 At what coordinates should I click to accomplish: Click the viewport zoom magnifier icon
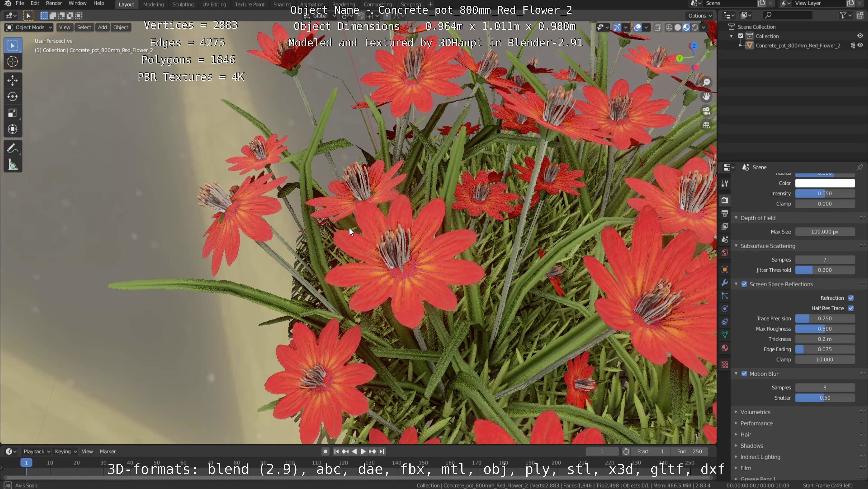pyautogui.click(x=706, y=82)
